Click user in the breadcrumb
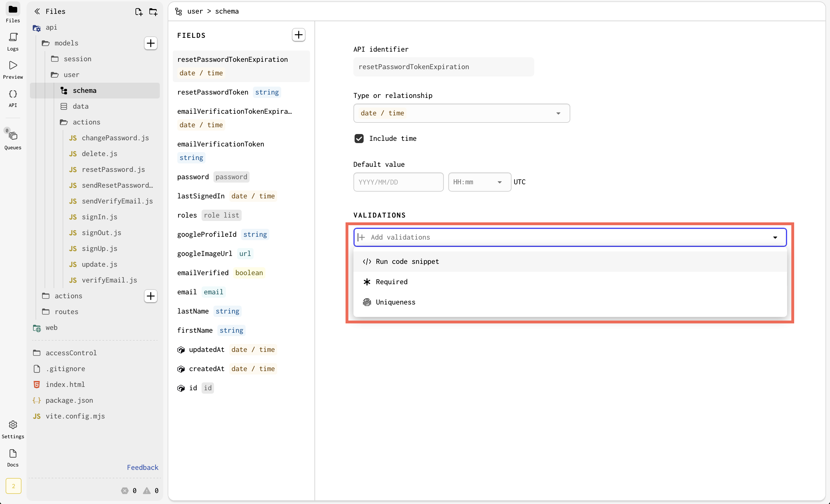The width and height of the screenshot is (830, 504). pyautogui.click(x=195, y=12)
